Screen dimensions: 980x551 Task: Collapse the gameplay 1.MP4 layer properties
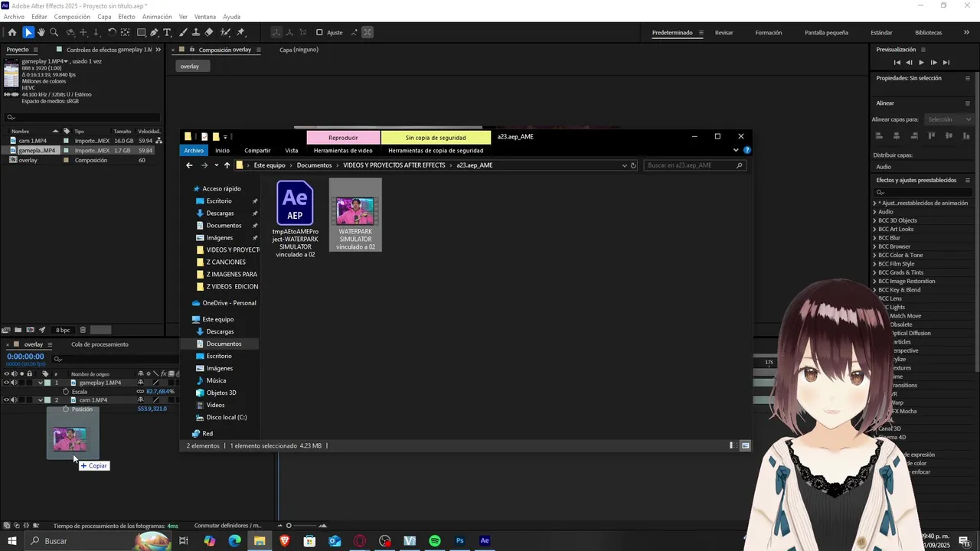point(40,383)
